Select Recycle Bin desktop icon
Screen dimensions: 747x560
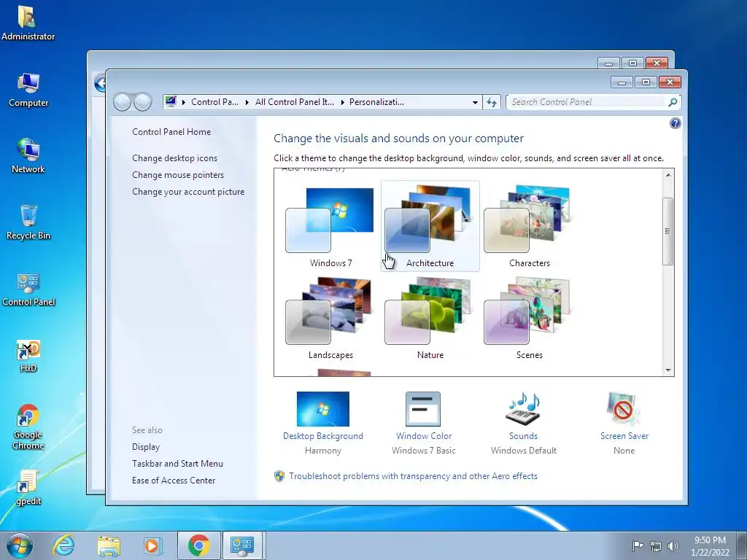click(x=28, y=222)
